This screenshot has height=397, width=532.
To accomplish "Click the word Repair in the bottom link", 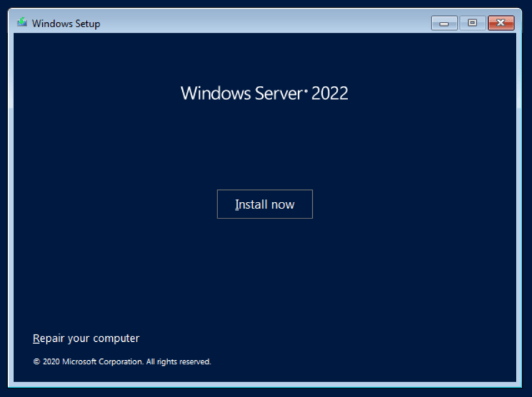I will pos(47,338).
